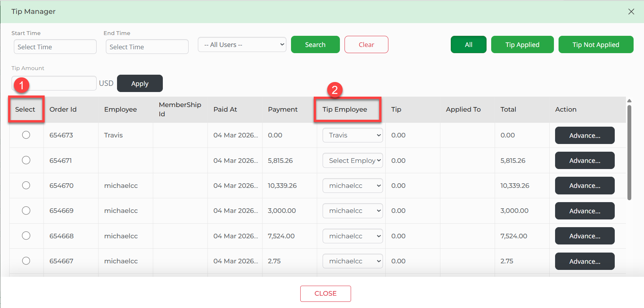
Task: Click the End Time input field
Action: (x=147, y=47)
